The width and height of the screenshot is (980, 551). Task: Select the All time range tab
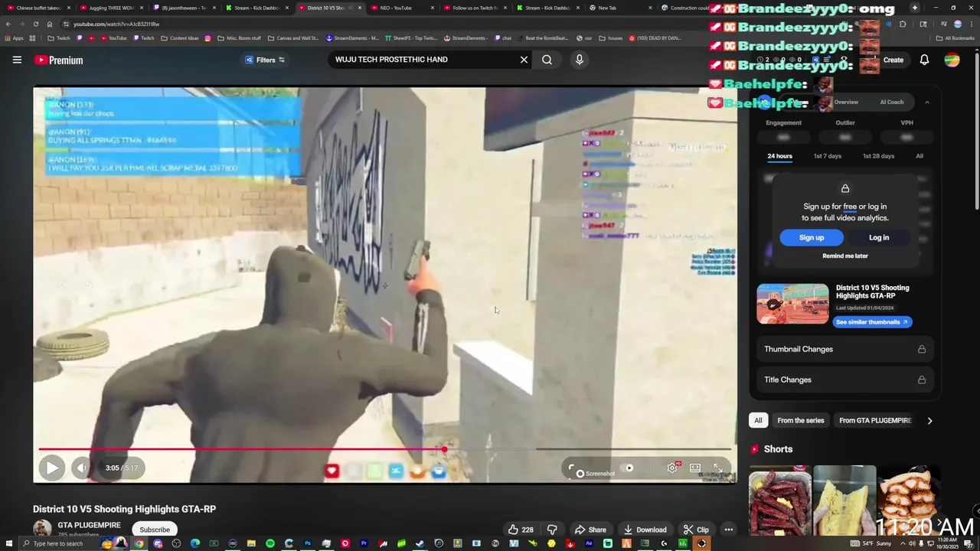(920, 156)
